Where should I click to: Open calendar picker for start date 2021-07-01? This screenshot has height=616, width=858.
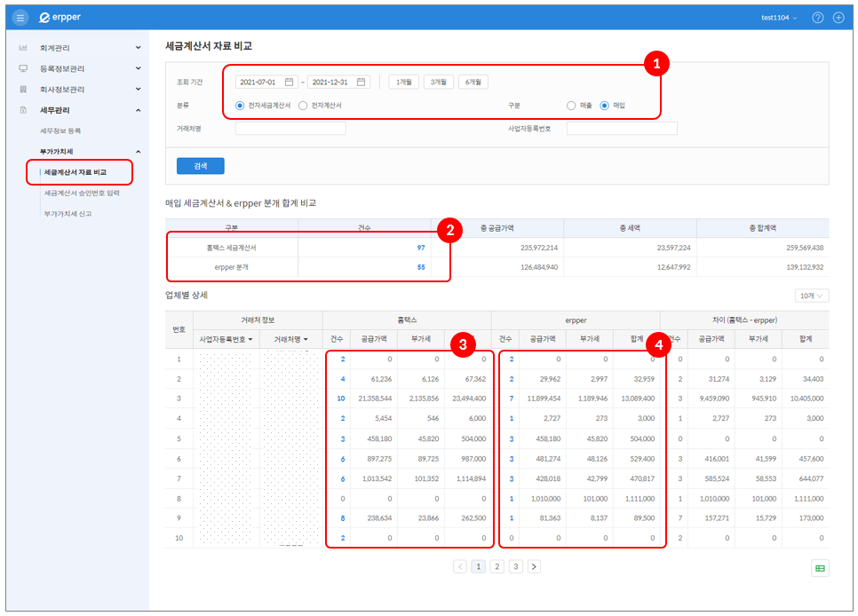coord(289,83)
